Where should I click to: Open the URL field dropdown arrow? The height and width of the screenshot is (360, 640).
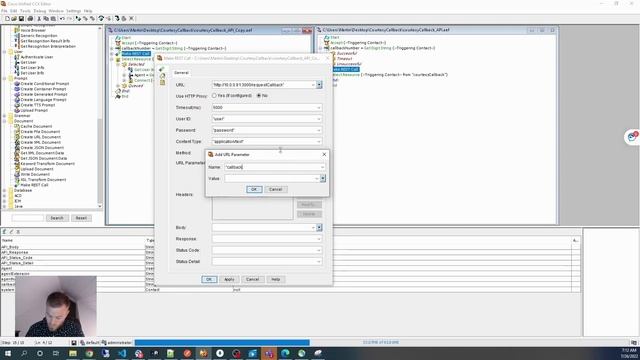[x=313, y=85]
